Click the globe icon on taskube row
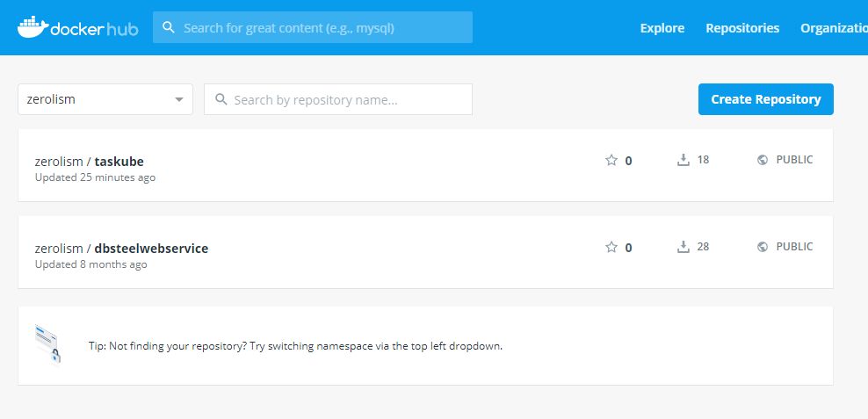868x419 pixels. [763, 160]
